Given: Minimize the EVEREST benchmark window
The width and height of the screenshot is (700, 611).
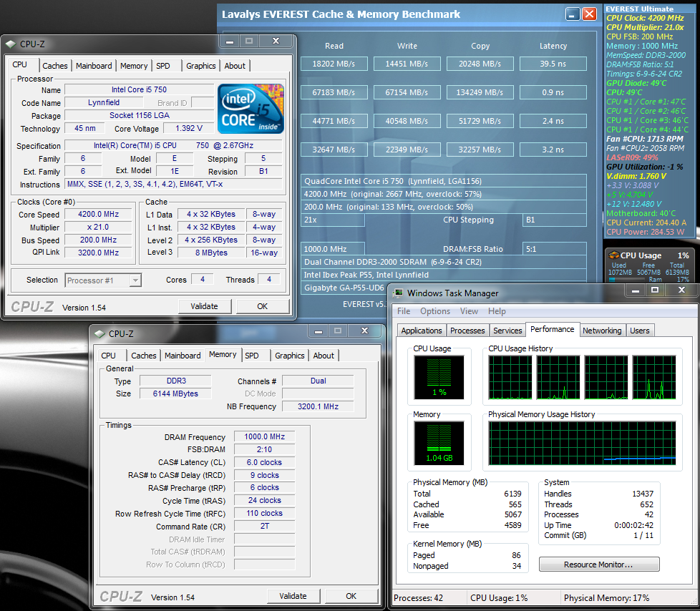Looking at the screenshot, I should (x=572, y=14).
